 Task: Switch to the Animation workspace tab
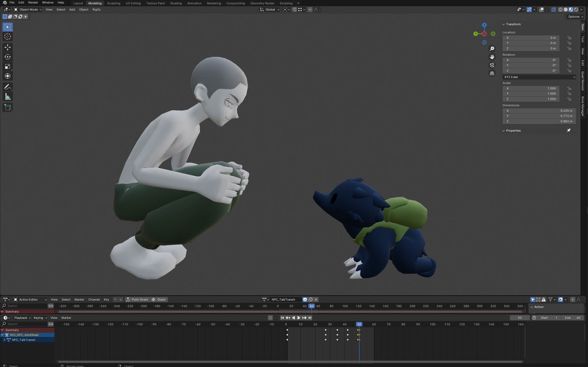[194, 3]
